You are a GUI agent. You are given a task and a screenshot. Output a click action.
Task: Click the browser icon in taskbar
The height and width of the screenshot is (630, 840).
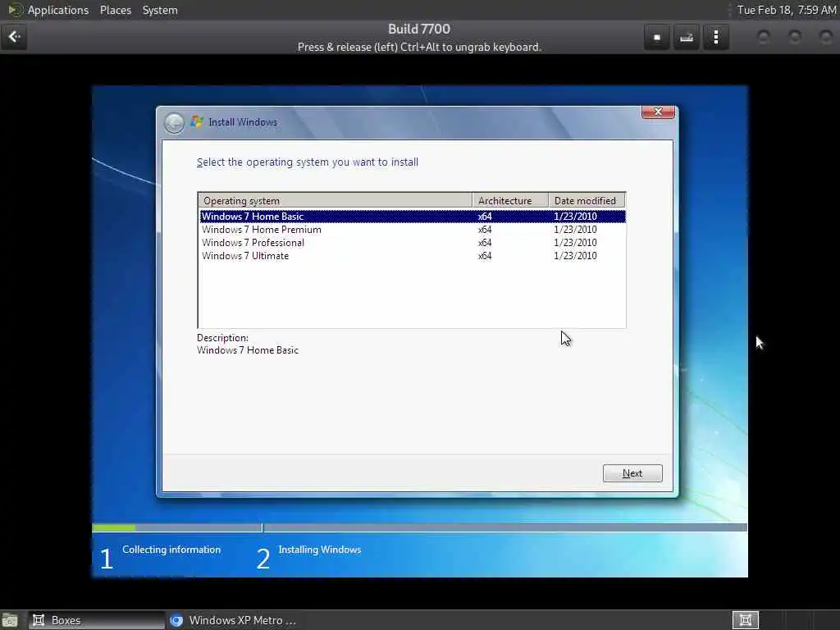tap(176, 620)
